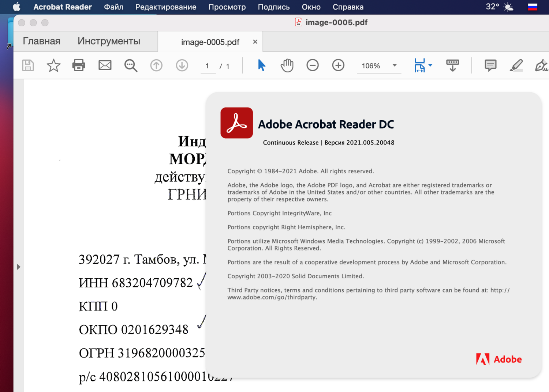Image resolution: width=549 pixels, height=392 pixels.
Task: Click the Fit to width page icon
Action: click(419, 65)
